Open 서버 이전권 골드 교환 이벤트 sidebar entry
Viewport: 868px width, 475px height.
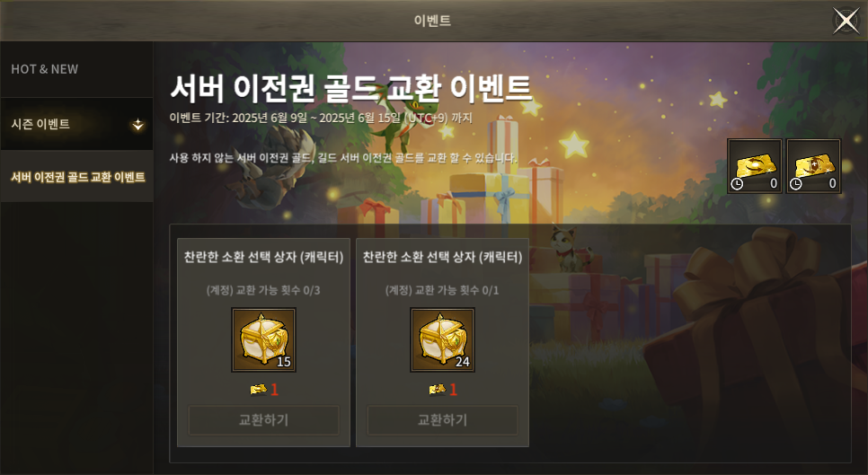pos(76,176)
